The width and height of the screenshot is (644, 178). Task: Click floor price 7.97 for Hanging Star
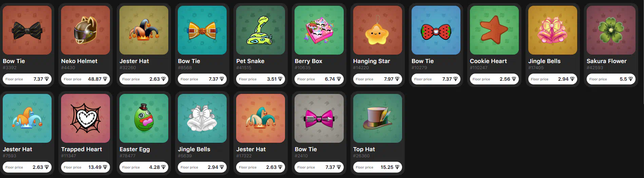click(378, 79)
